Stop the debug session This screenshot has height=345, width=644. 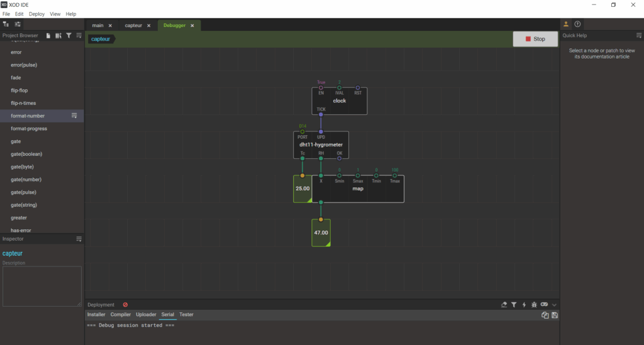(x=535, y=39)
